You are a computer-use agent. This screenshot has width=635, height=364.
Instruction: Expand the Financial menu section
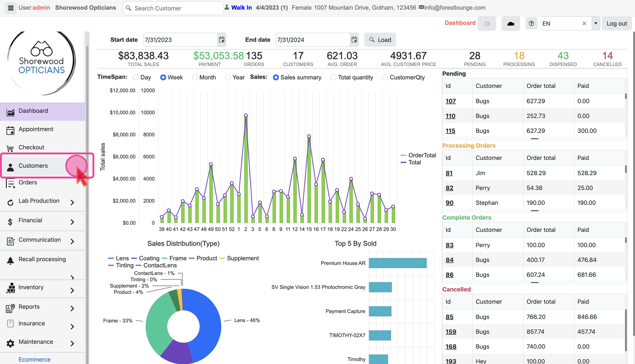pos(72,222)
